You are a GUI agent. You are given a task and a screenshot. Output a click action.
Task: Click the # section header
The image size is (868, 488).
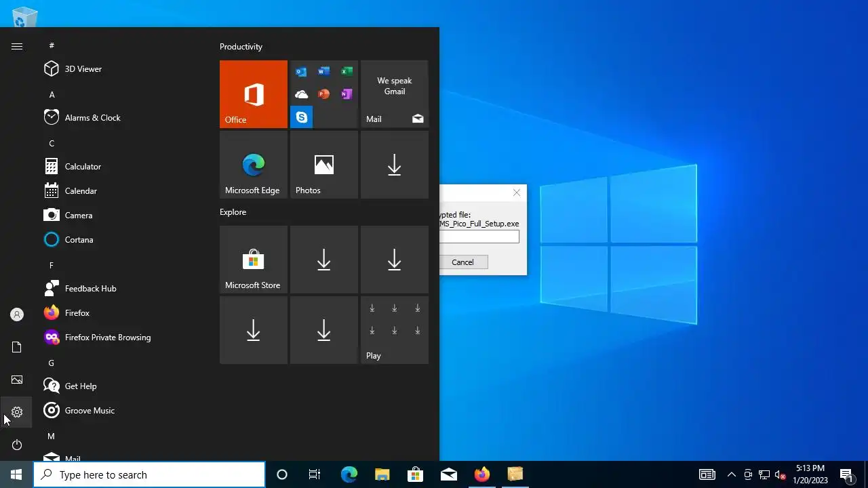52,46
